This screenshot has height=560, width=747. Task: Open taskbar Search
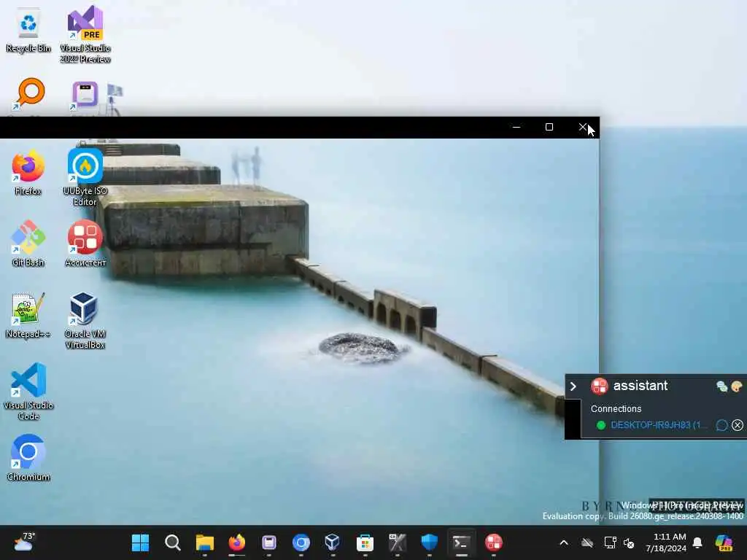tap(172, 542)
